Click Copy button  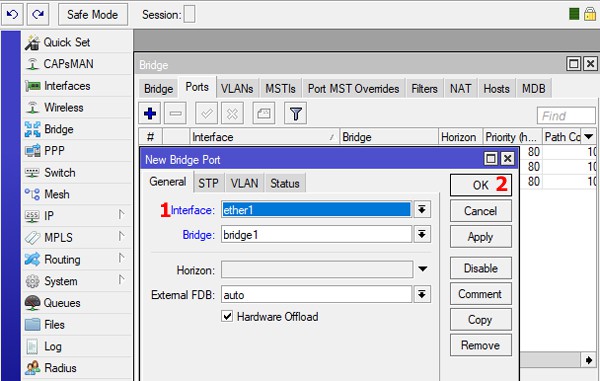(x=481, y=320)
